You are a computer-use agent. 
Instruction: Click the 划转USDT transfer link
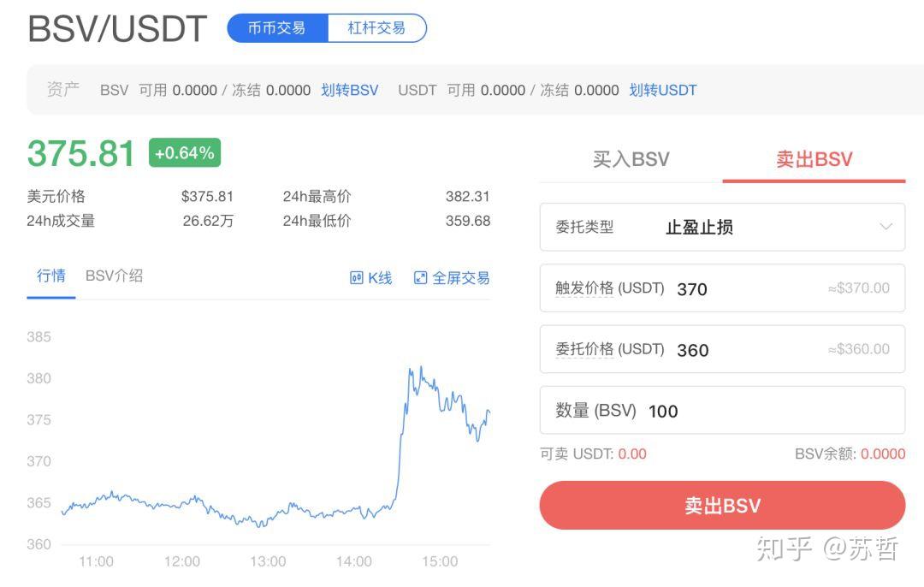tap(663, 90)
